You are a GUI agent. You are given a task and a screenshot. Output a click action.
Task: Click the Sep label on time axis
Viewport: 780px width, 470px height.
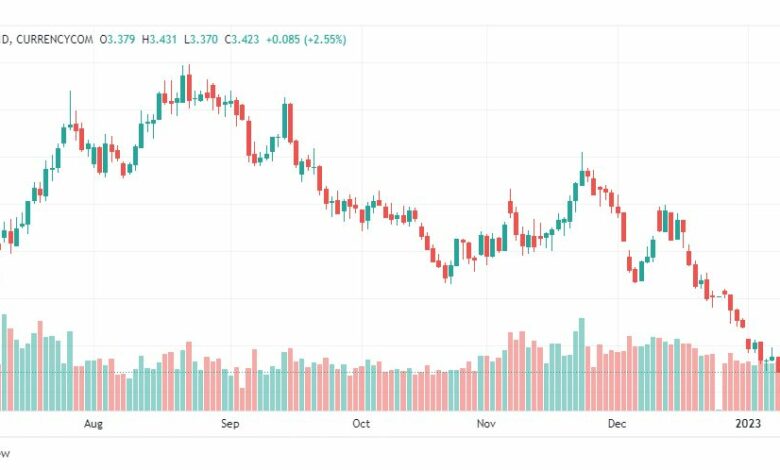tap(230, 424)
